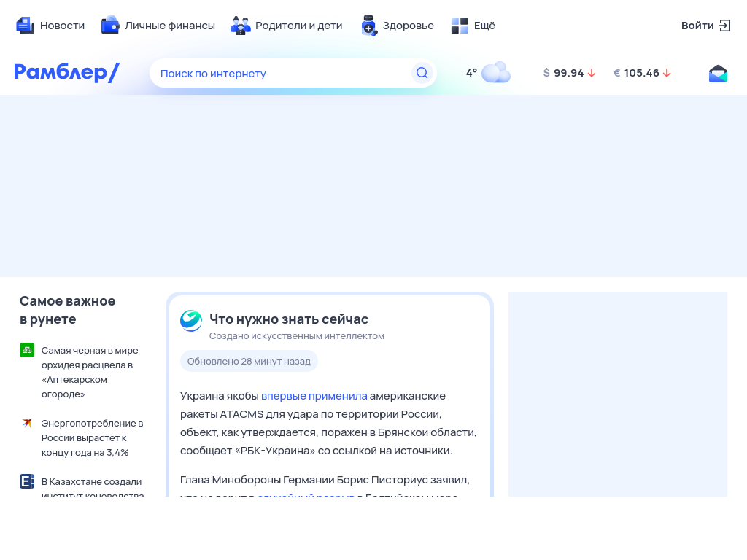
Task: Open headline Самая черная в мире орхидея
Action: [x=90, y=372]
